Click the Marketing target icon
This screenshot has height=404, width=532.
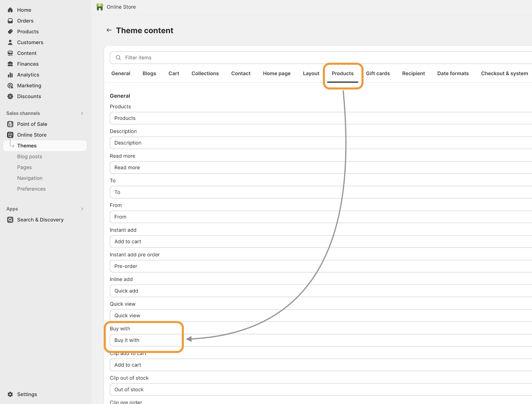pos(10,86)
